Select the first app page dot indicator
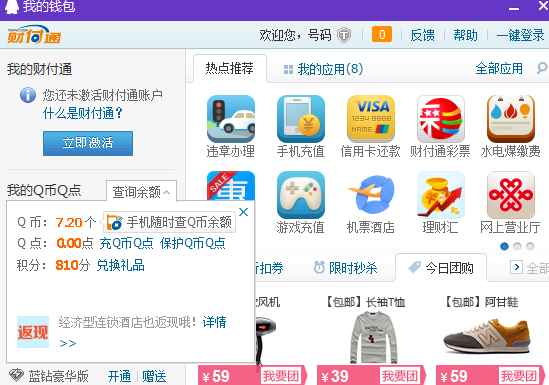The width and height of the screenshot is (549, 385). 505,246
